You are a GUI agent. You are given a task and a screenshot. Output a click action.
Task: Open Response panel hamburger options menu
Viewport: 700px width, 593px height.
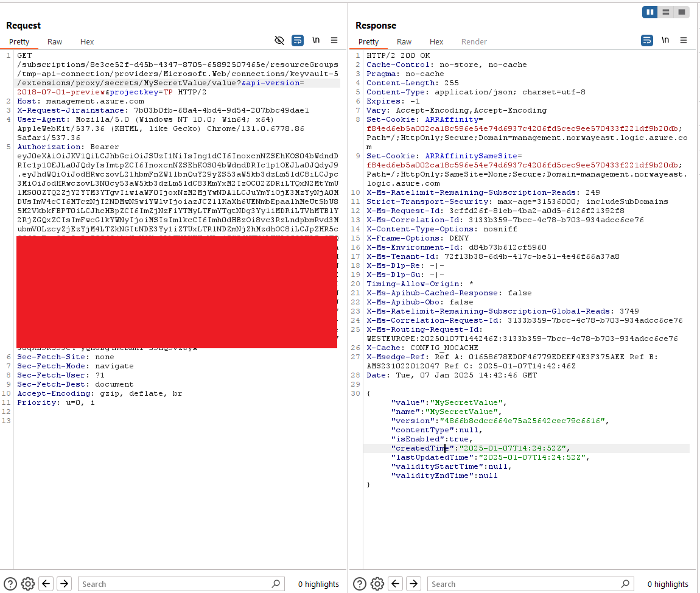(684, 41)
